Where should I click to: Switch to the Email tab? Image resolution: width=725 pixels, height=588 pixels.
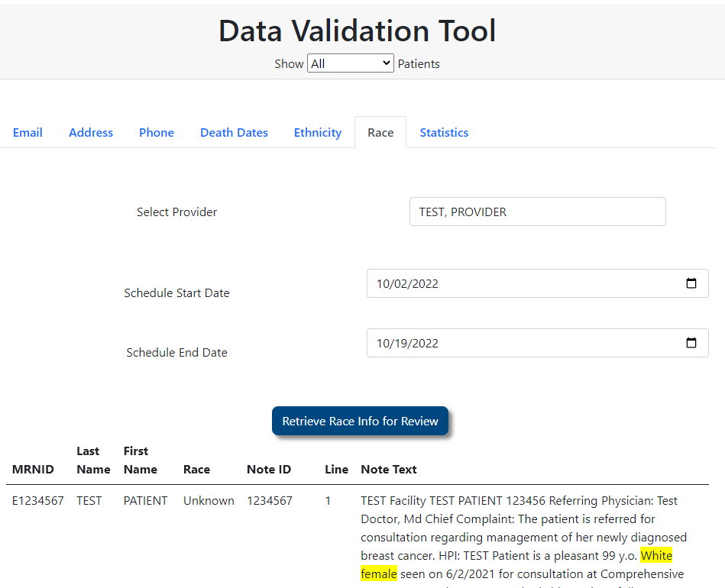click(28, 132)
